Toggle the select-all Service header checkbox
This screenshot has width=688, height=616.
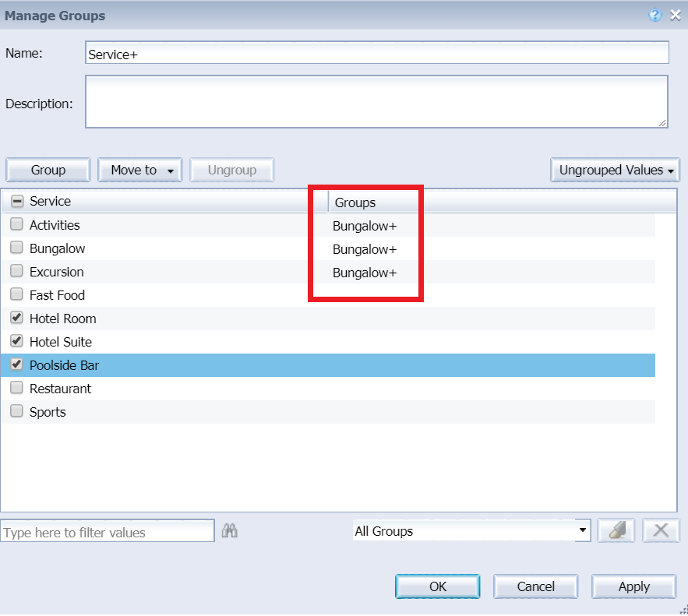coord(17,202)
